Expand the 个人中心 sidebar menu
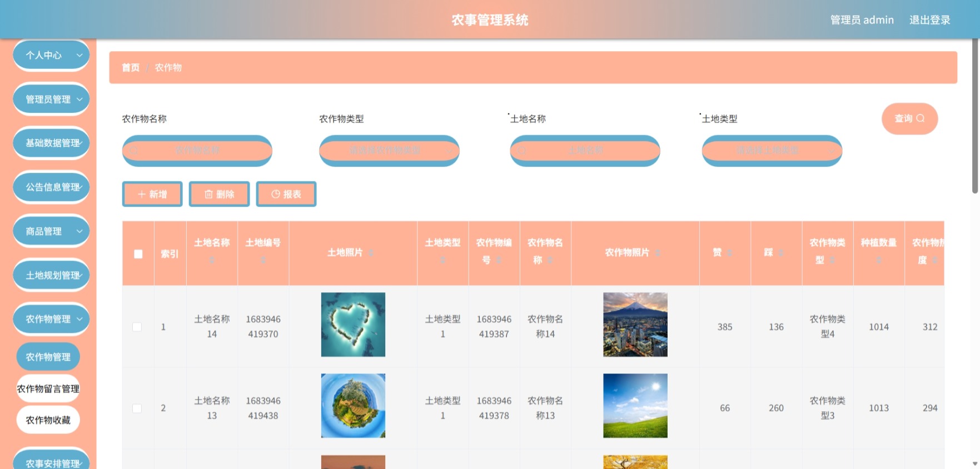Image resolution: width=980 pixels, height=469 pixels. click(x=51, y=55)
